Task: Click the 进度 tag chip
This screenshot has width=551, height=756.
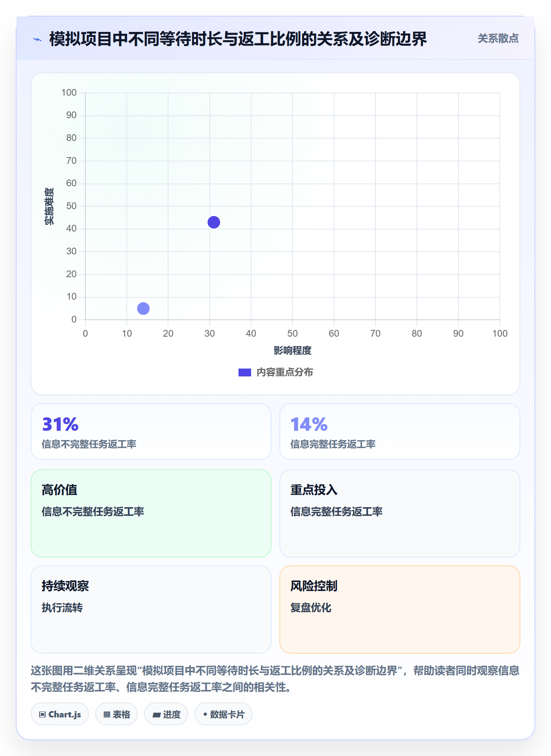Action: coord(166,714)
